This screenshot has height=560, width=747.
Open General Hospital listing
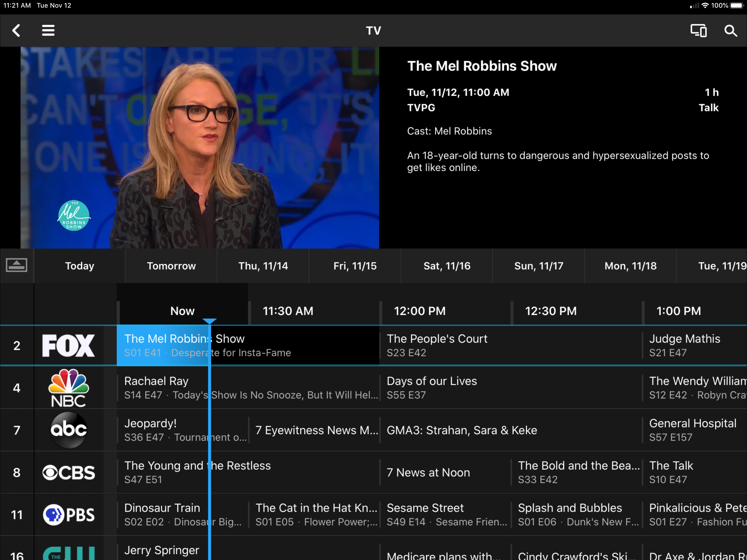695,430
